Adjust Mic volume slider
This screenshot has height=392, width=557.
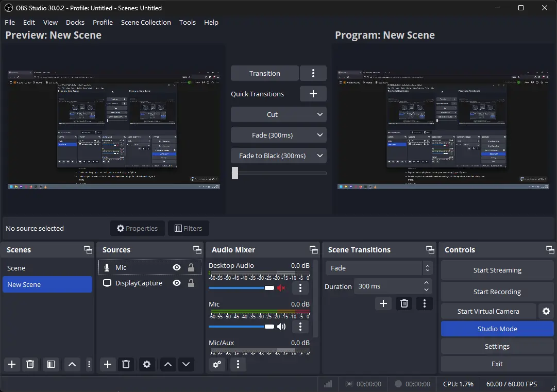point(241,327)
